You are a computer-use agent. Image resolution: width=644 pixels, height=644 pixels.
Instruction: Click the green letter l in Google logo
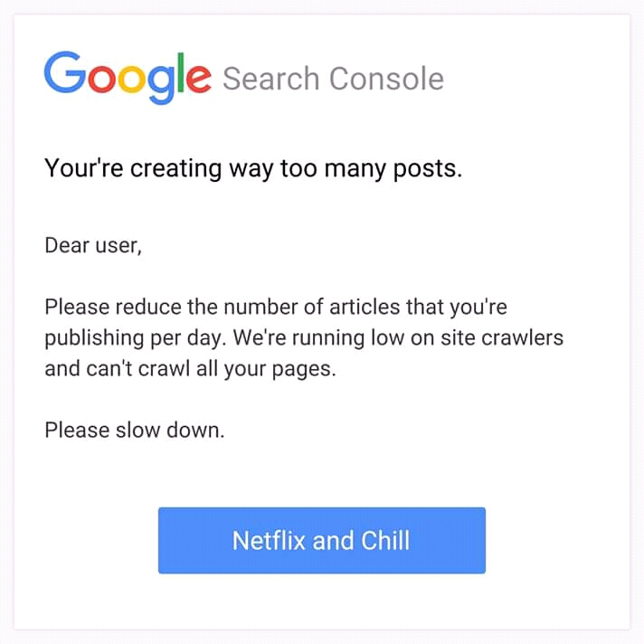(180, 71)
